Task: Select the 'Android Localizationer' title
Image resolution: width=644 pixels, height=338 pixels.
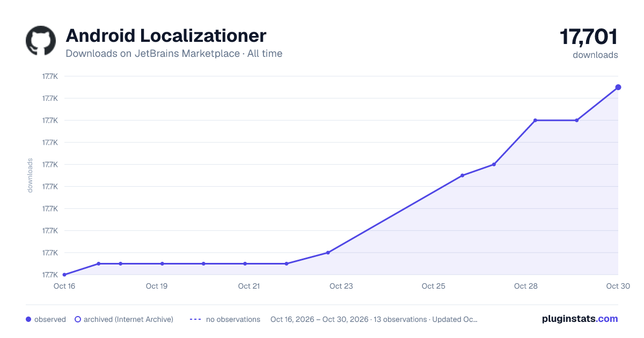Action: [166, 36]
